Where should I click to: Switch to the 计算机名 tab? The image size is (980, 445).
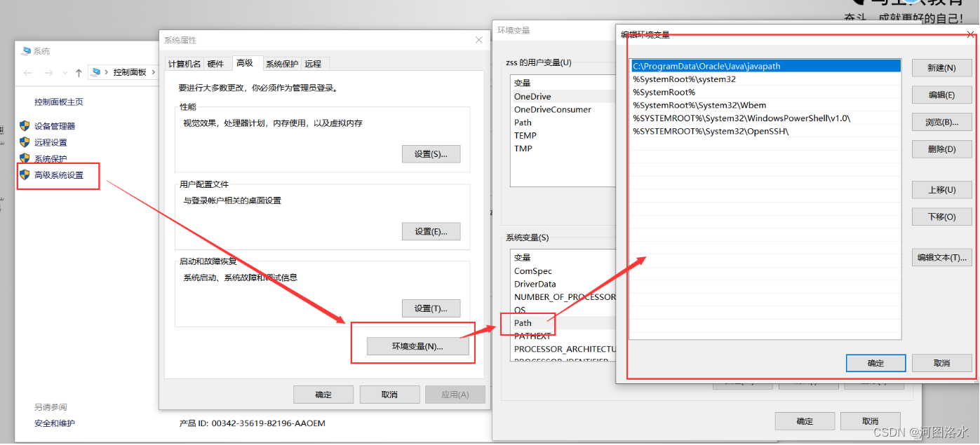click(184, 64)
